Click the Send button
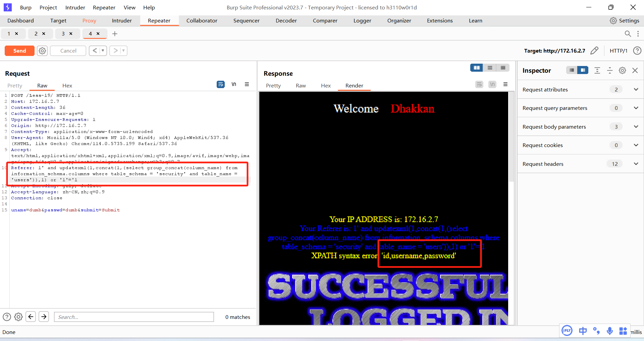Viewport: 644px width, 341px height. (x=19, y=51)
